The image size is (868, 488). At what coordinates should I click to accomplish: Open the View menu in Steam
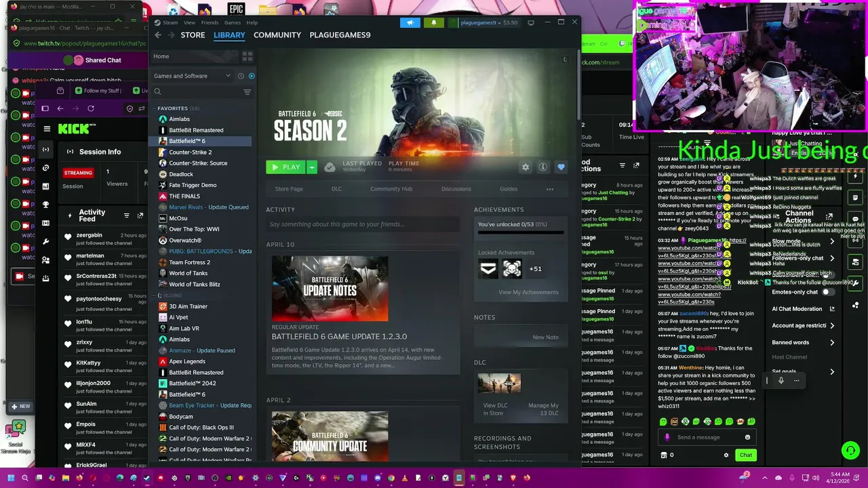click(189, 22)
